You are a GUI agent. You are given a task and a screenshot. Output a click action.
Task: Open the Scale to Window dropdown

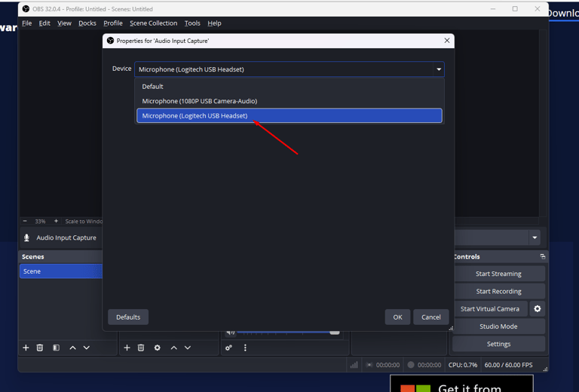click(84, 221)
